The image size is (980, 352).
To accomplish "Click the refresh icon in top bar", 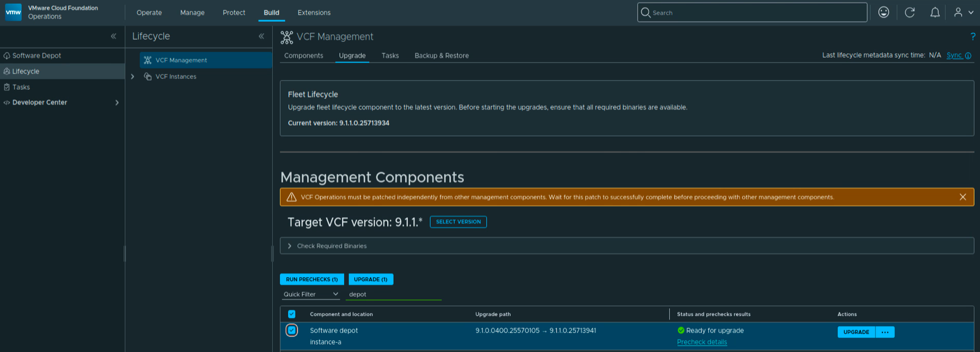I will click(910, 12).
